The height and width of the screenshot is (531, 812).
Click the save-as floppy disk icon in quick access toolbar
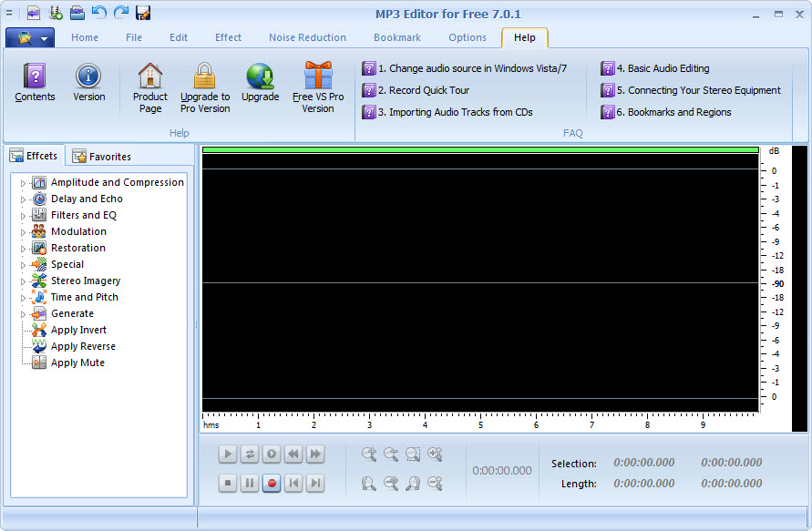coord(143,13)
